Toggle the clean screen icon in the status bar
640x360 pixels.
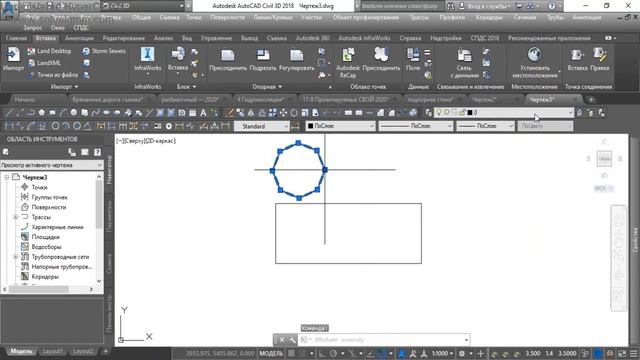click(622, 353)
